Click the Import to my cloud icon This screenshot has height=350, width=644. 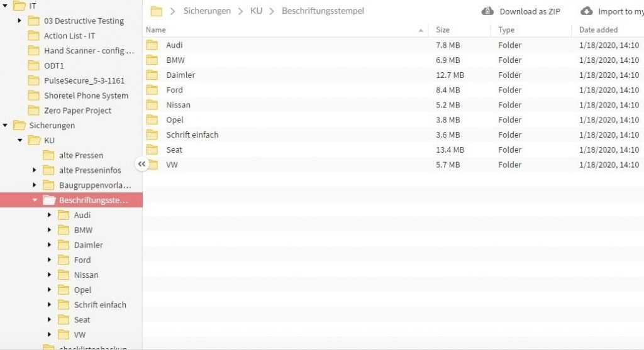[x=587, y=11]
